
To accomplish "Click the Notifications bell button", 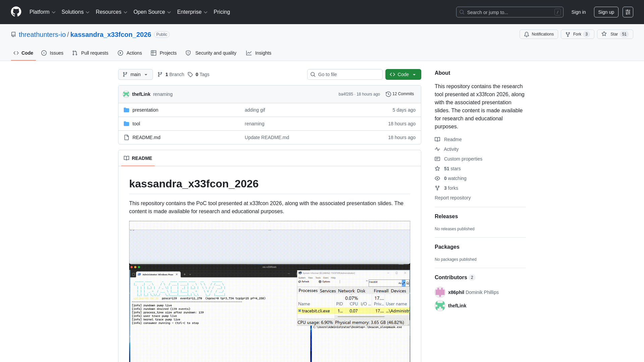I will click(x=539, y=34).
